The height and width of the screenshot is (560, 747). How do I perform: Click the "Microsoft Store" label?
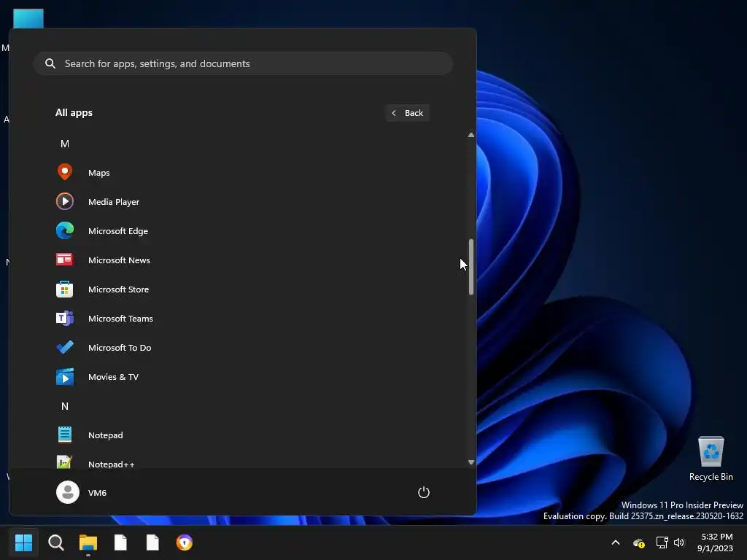tap(119, 289)
